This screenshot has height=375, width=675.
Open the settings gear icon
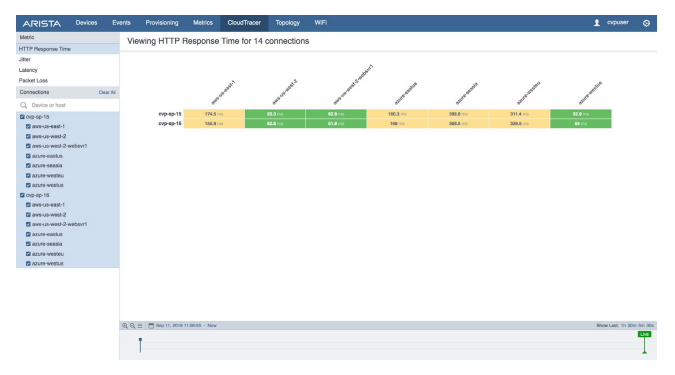(646, 23)
